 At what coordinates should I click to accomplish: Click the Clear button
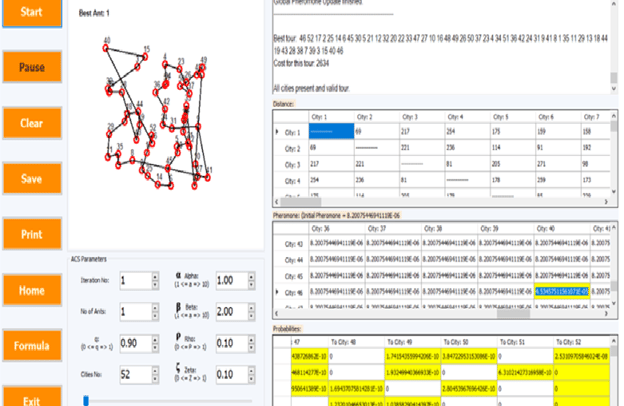tap(32, 123)
